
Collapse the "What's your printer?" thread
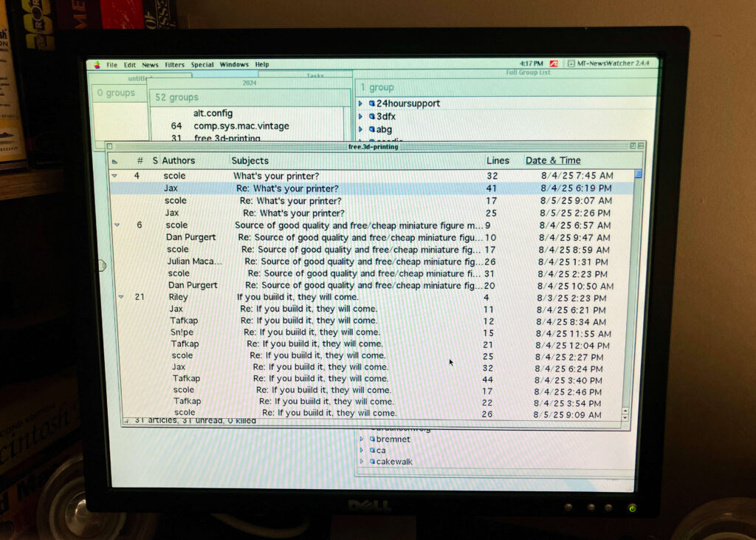114,176
